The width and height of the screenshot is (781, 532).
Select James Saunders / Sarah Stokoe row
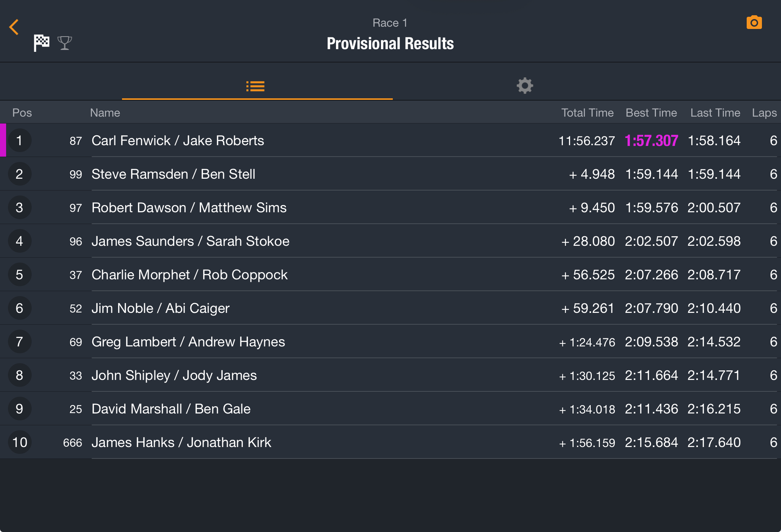point(390,241)
